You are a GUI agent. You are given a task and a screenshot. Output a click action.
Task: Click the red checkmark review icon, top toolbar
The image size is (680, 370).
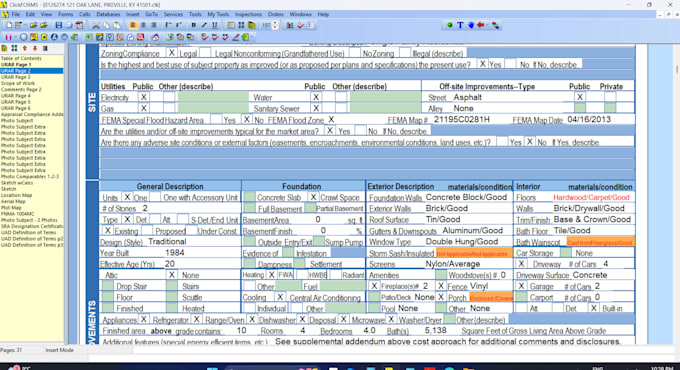click(301, 25)
